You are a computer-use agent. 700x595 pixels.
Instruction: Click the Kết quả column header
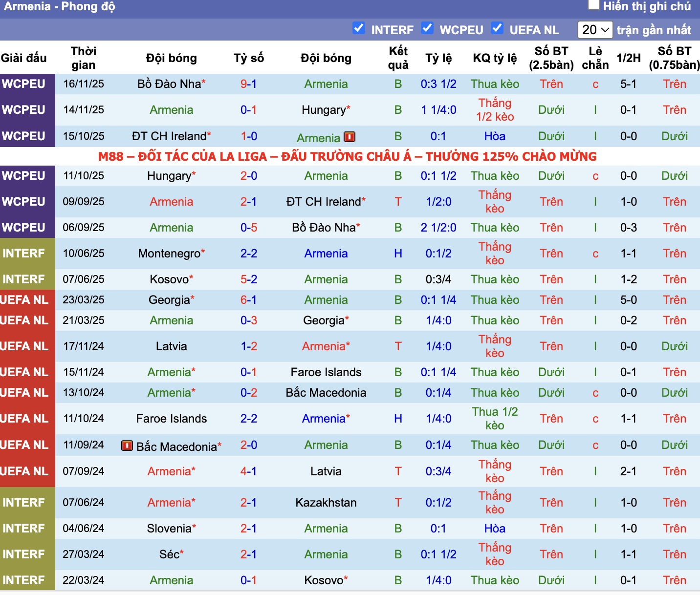398,58
